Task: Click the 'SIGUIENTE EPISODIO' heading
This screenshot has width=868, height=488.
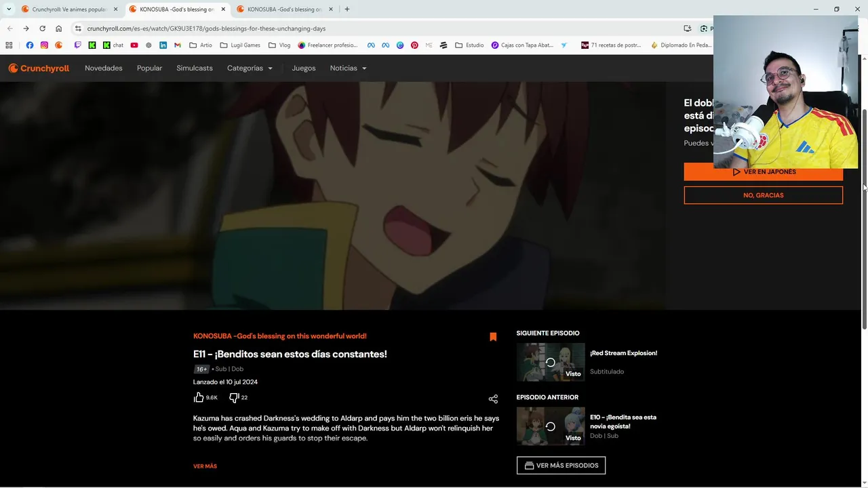Action: pos(548,333)
